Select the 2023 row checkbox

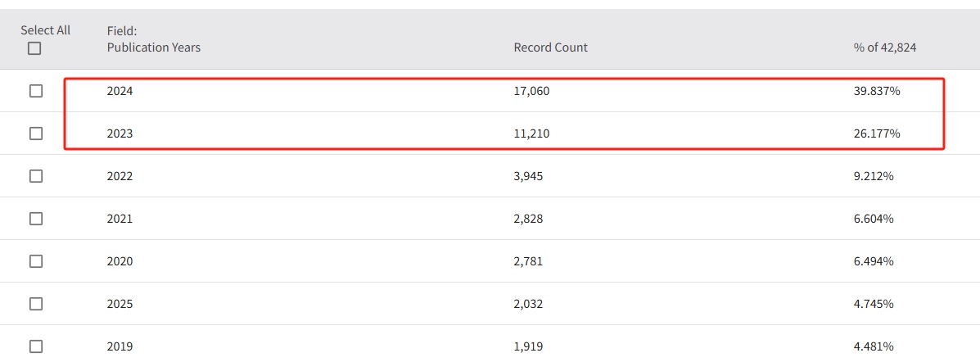(x=36, y=133)
